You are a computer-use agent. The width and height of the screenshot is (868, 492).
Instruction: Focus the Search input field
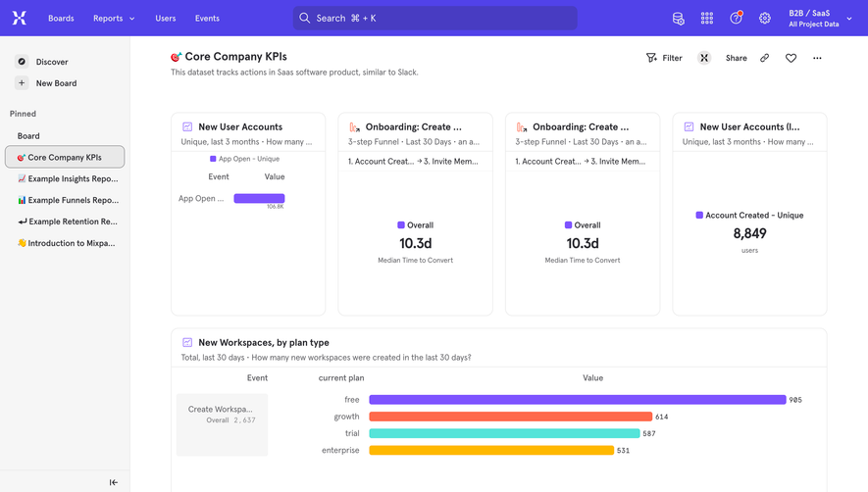tap(435, 19)
